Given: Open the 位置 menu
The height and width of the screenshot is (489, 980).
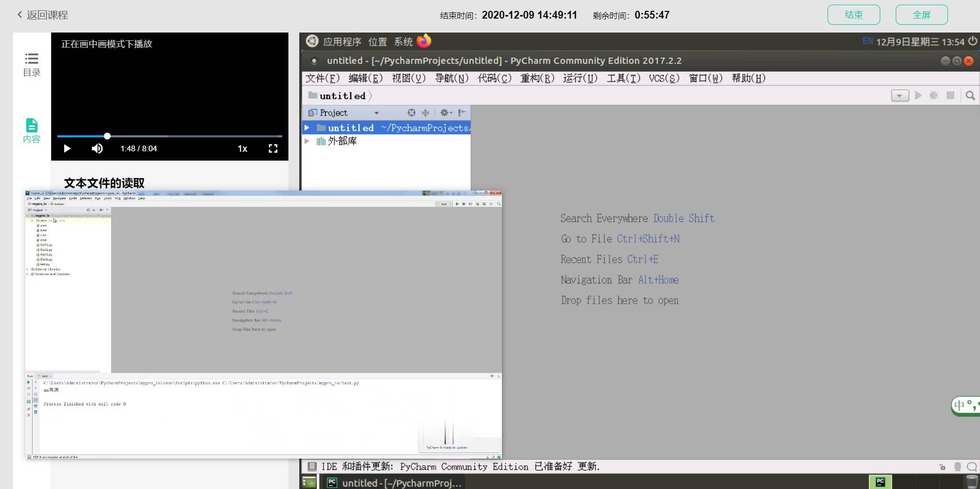Looking at the screenshot, I should pyautogui.click(x=377, y=42).
